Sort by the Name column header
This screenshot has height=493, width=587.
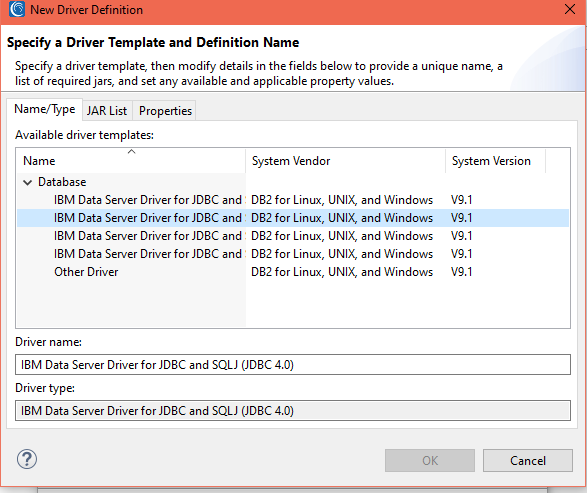(131, 161)
